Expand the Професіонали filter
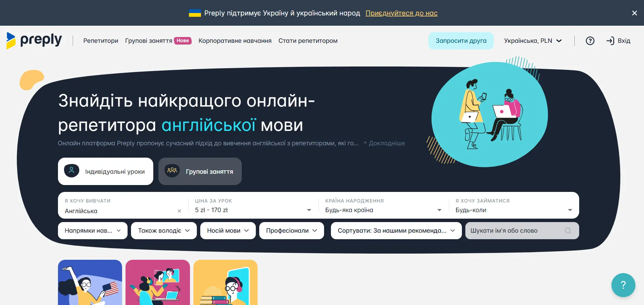The height and width of the screenshot is (305, 644). (291, 231)
